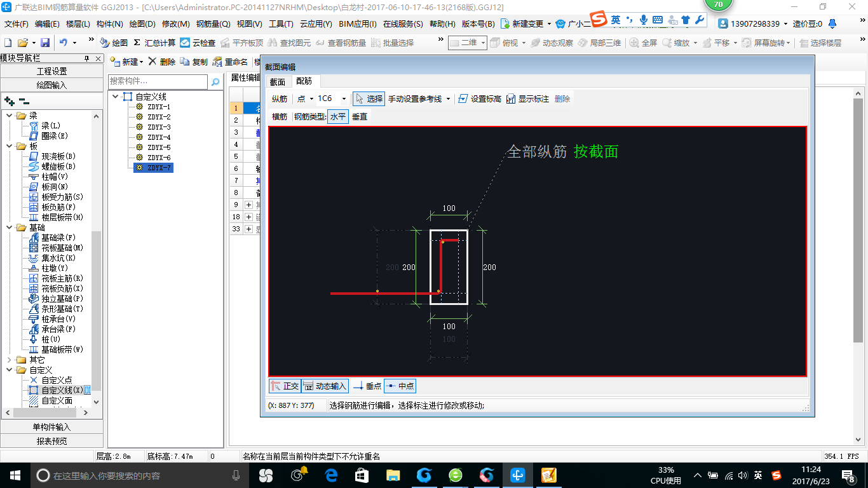Click the 复制 copy component icon
Image resolution: width=868 pixels, height=488 pixels.
194,62
